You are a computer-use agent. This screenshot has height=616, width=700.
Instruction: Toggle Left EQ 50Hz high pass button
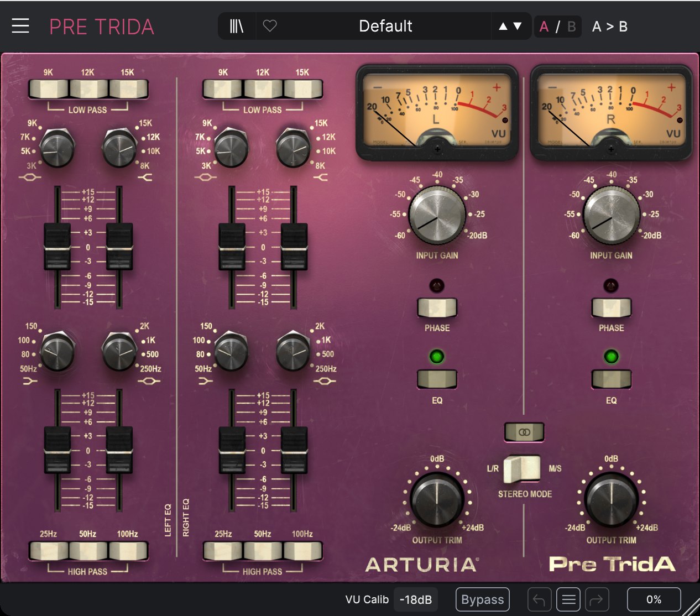pos(88,551)
